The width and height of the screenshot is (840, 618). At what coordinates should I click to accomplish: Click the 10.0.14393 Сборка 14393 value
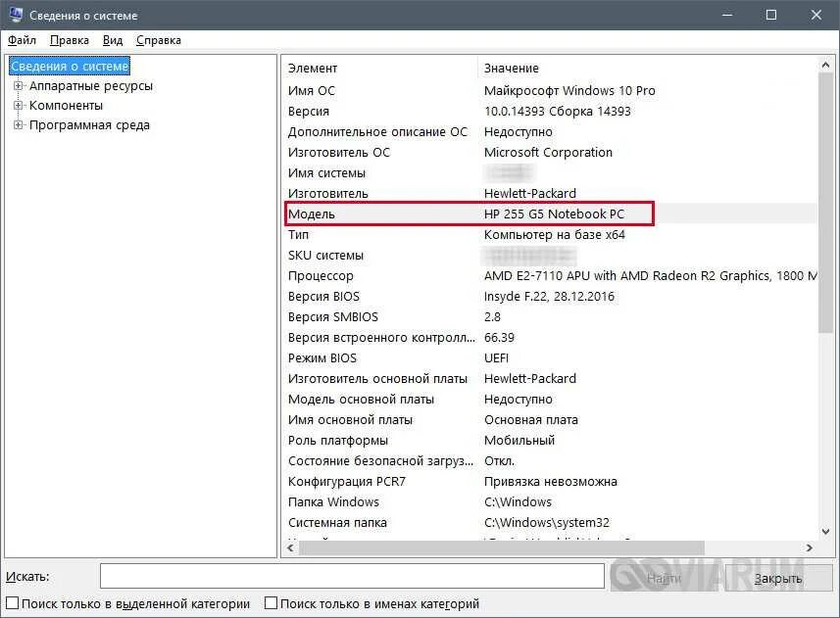(x=557, y=112)
